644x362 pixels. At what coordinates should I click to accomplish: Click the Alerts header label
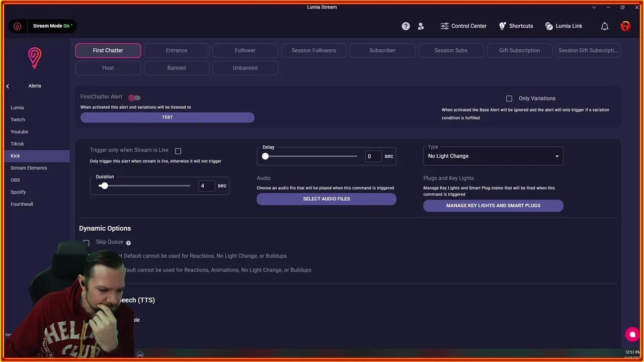(x=35, y=86)
